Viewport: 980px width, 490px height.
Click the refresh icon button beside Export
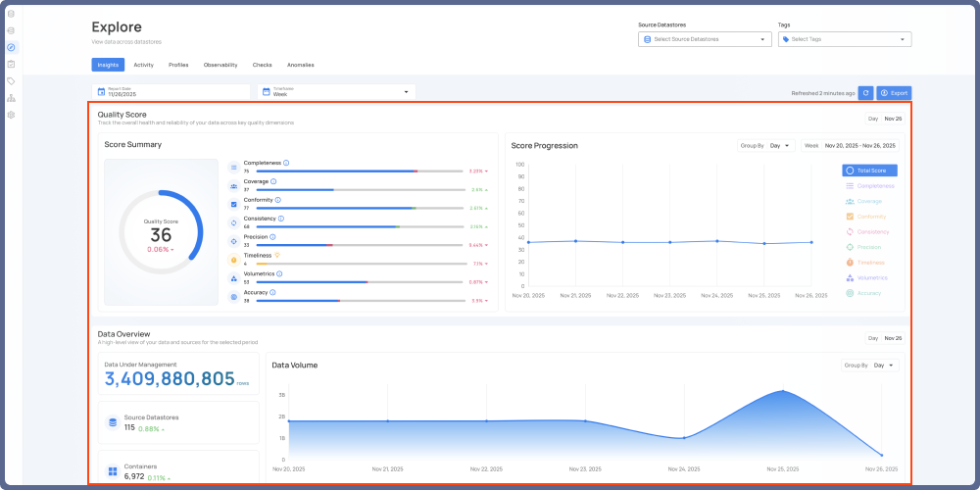[865, 92]
